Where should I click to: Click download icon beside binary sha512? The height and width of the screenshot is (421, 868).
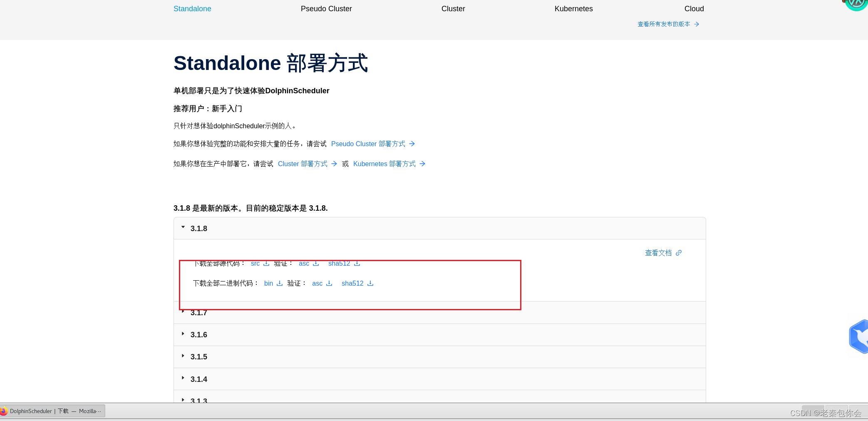370,283
